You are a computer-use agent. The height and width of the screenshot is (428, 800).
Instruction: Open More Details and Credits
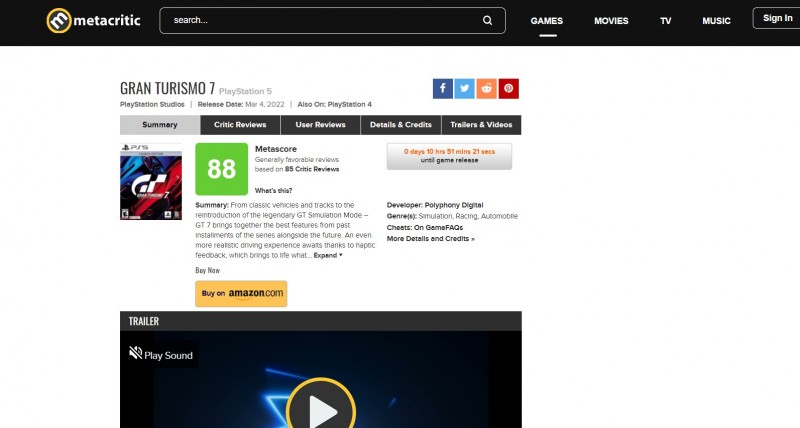coord(430,239)
